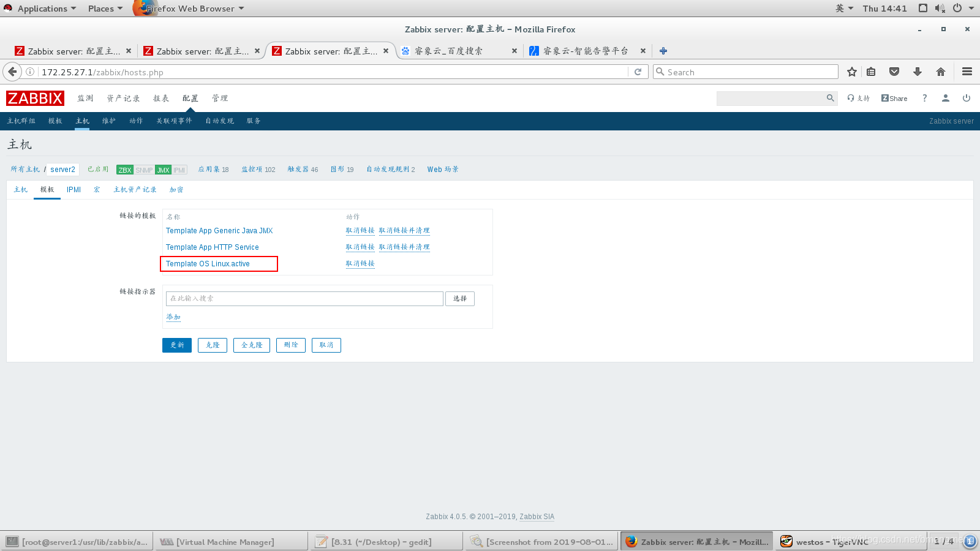Open Places menu dropdown
Screen dimensions: 980x551
[105, 8]
